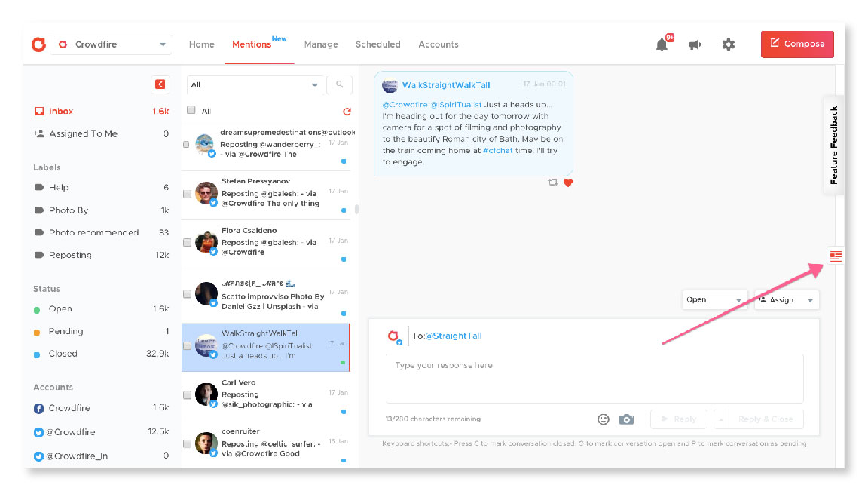Click the WalkStraightWalkTall avatar in tweet header
This screenshot has width=868, height=491.
click(x=390, y=85)
